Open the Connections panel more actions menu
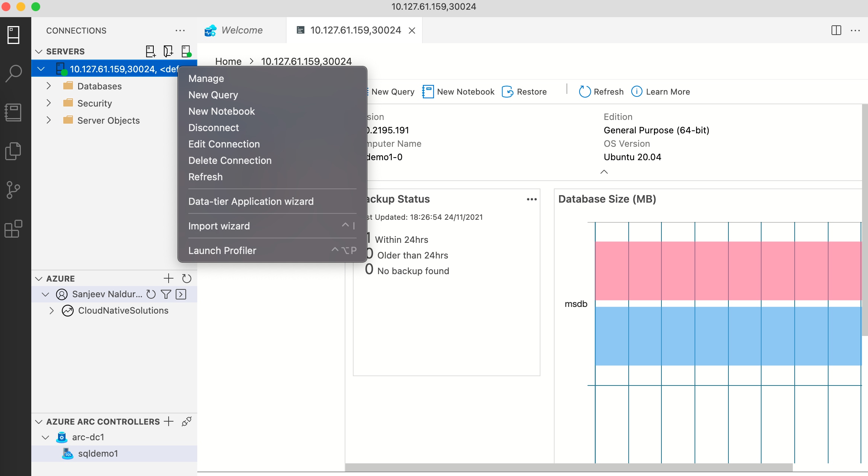Screen dimensions: 868x476 point(180,31)
